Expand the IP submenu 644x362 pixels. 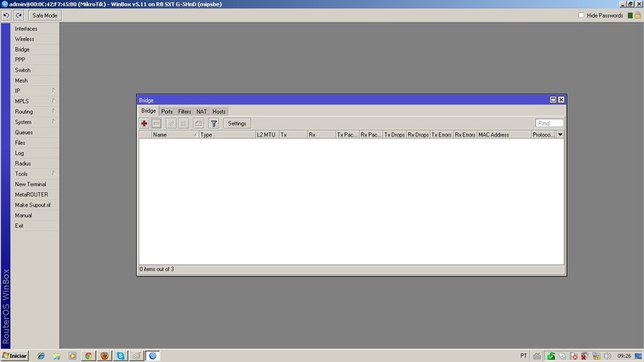point(35,91)
